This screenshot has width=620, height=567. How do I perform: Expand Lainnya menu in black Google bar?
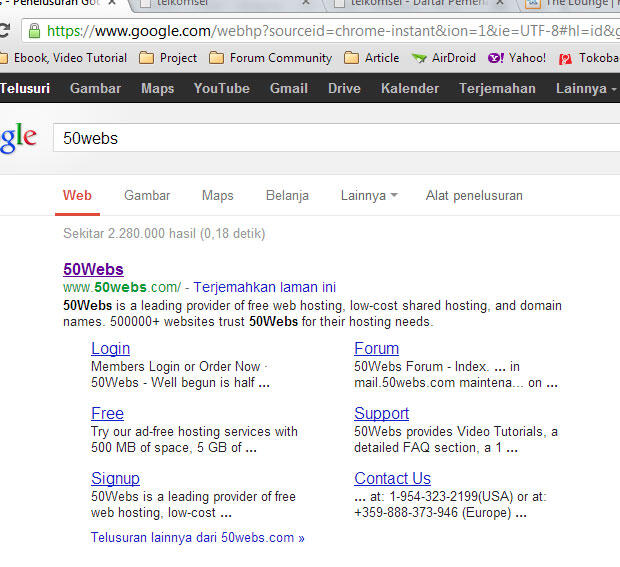pyautogui.click(x=585, y=88)
